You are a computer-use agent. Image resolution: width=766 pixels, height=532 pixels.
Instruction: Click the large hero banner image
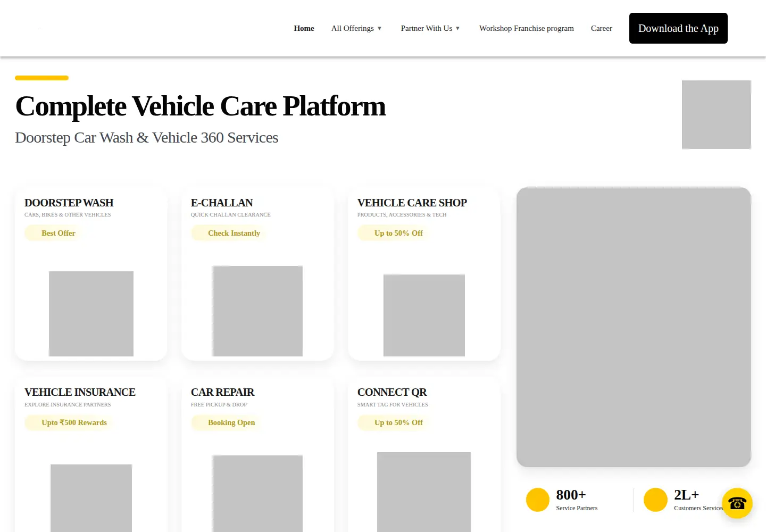click(634, 327)
